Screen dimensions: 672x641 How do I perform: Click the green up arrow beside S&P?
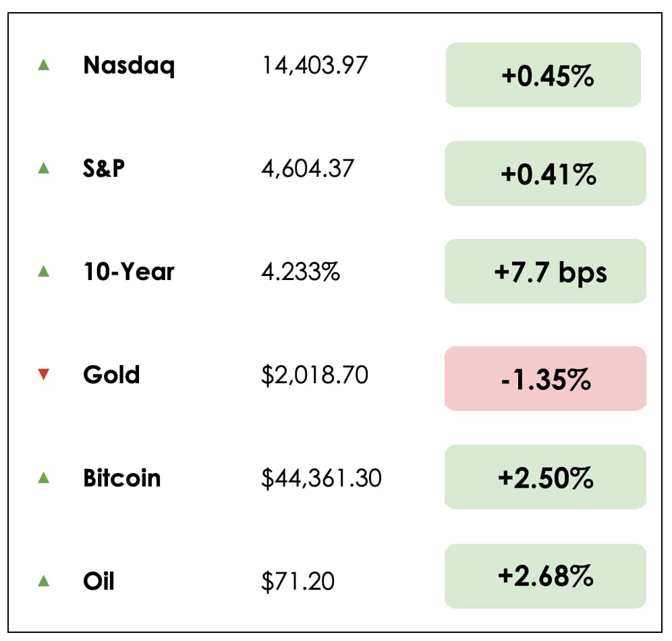pyautogui.click(x=44, y=168)
